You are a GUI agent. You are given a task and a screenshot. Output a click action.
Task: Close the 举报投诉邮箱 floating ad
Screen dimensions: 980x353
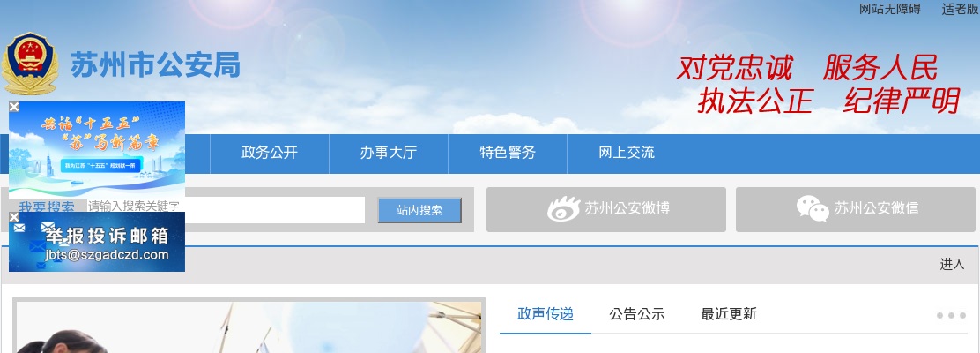click(14, 217)
